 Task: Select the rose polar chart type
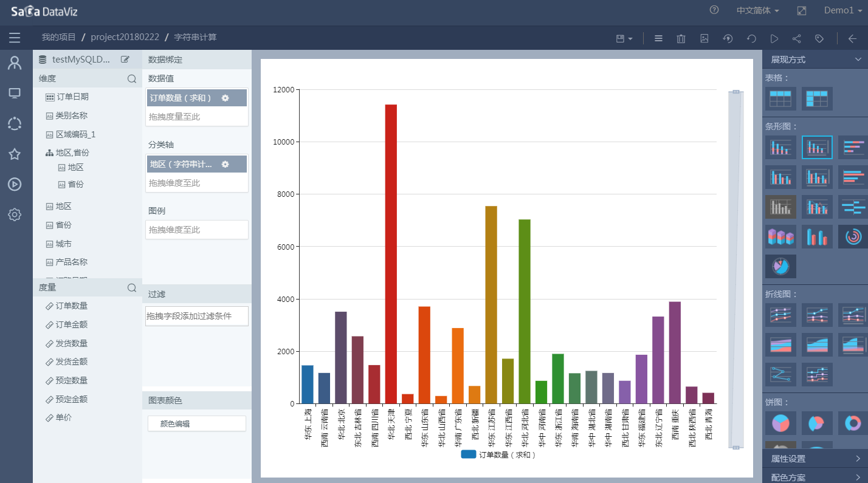(x=780, y=266)
